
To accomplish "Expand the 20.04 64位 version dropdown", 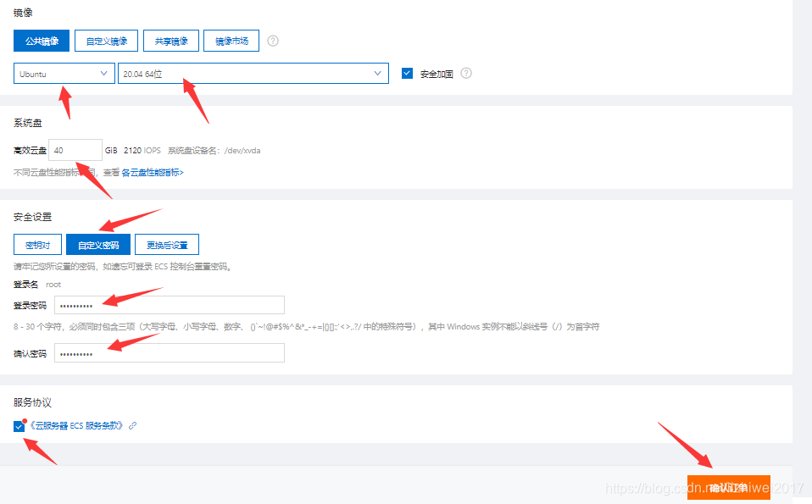I will [x=253, y=74].
